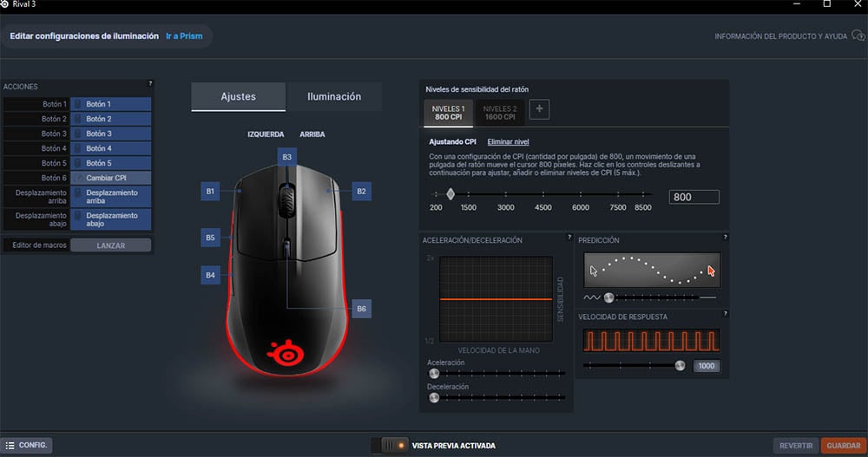The image size is (868, 457).
Task: Select the B1 button marker on mouse
Action: coord(210,192)
